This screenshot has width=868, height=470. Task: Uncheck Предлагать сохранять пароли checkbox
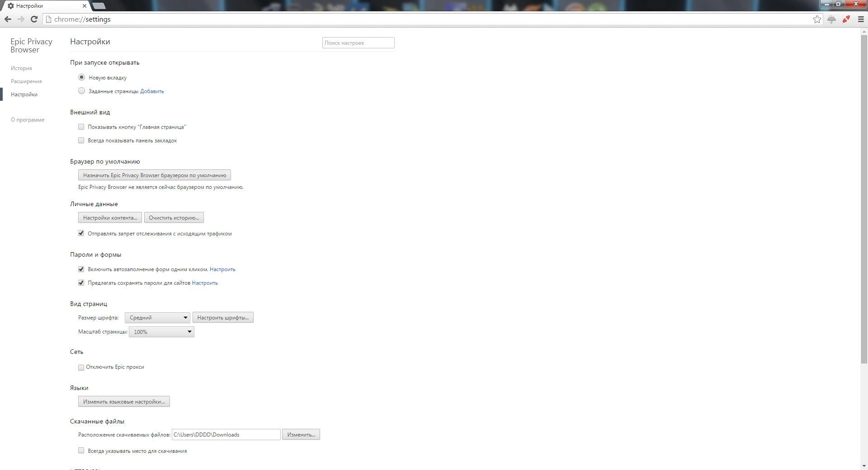pyautogui.click(x=81, y=282)
